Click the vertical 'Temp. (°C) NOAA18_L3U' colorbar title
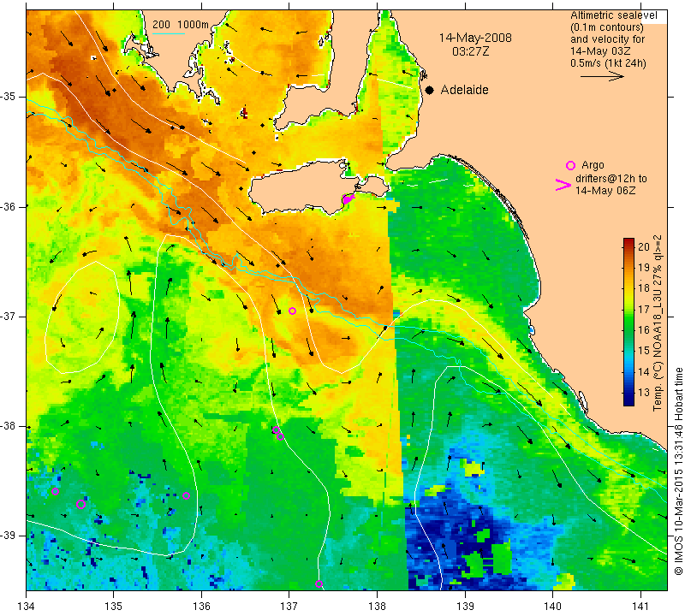Image resolution: width=685 pixels, height=616 pixels. [658, 323]
